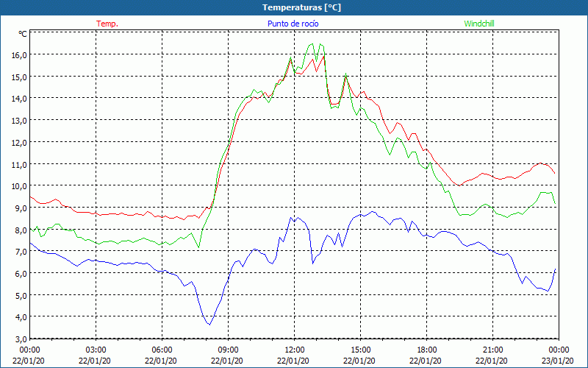
Task: Click the 21:00 time axis label
Action: click(492, 350)
